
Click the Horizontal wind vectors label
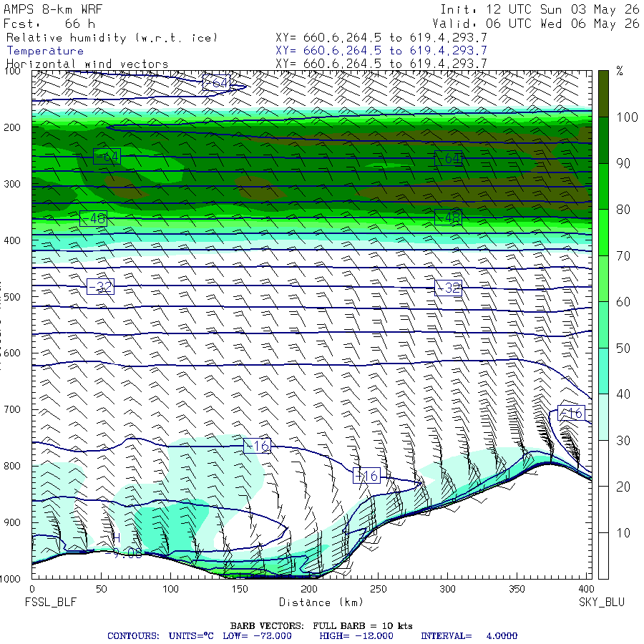(87, 64)
